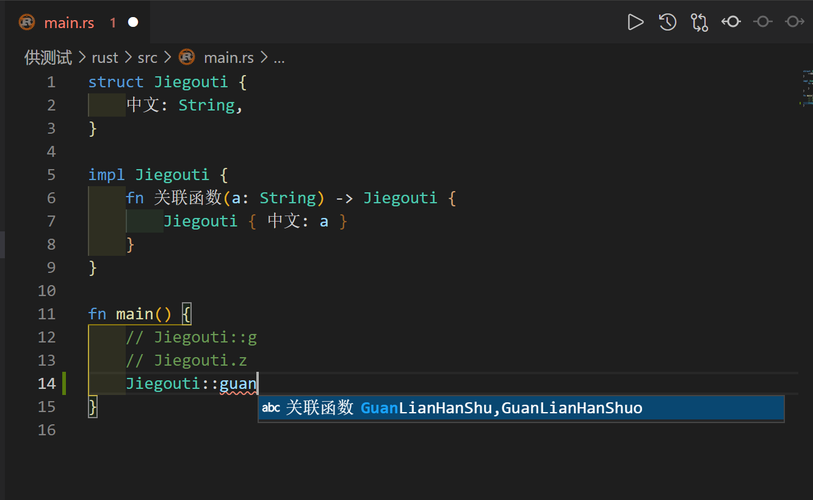Click line number 14 in gutter

tap(47, 383)
